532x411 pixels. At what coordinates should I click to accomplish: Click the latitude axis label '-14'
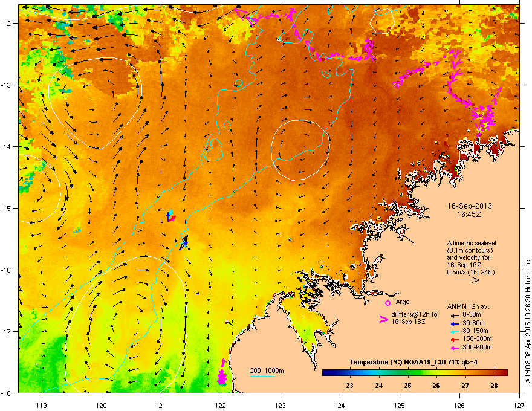[6, 146]
